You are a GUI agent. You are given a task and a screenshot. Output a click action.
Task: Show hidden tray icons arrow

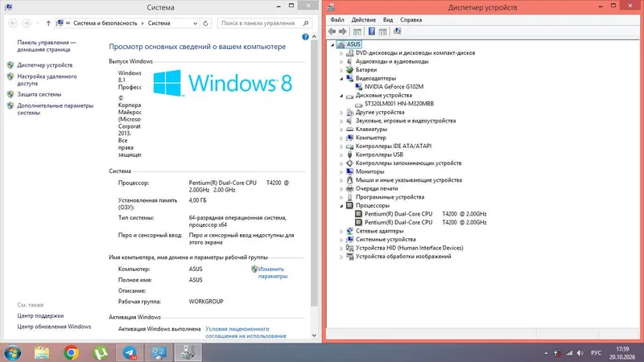click(546, 353)
